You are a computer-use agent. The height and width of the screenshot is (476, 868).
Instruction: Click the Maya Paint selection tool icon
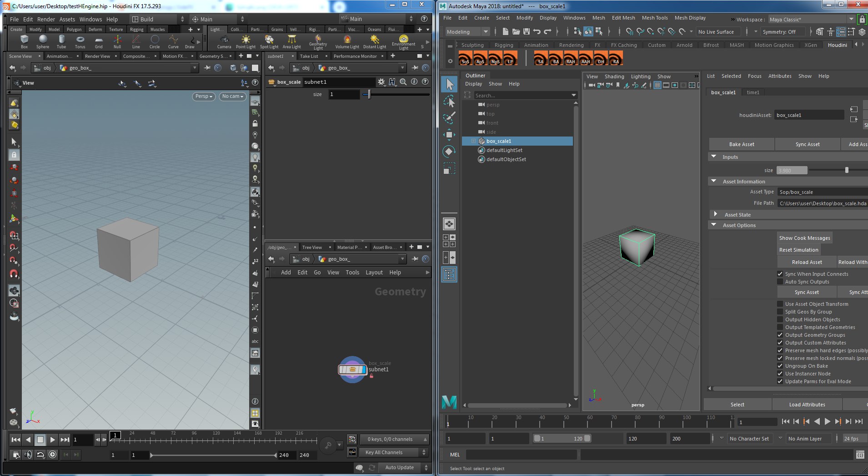(449, 118)
